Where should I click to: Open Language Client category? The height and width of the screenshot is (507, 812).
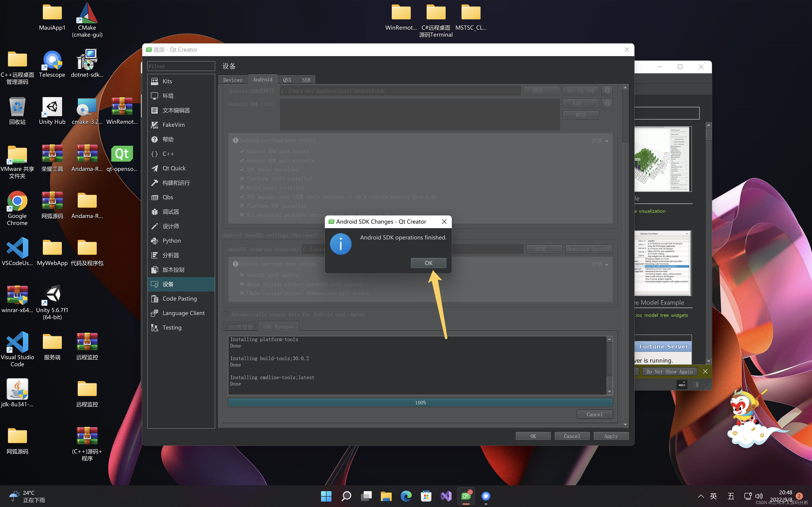(x=183, y=313)
